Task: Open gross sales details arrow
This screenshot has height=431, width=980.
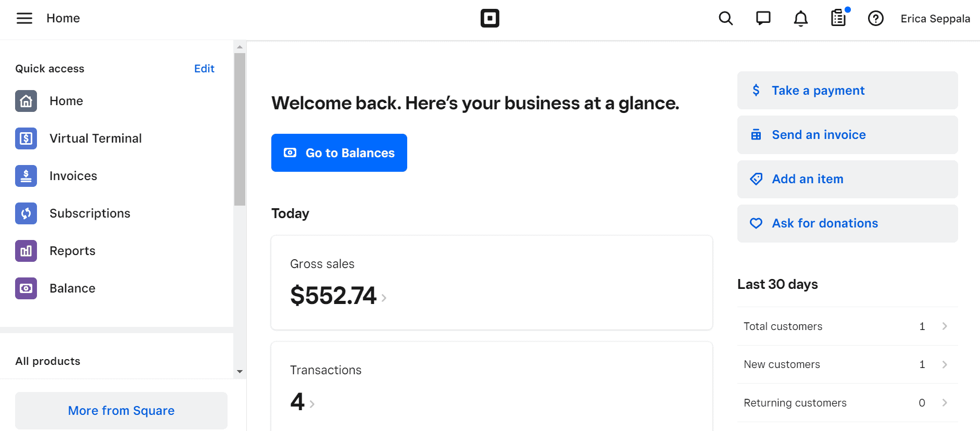Action: [x=384, y=298]
